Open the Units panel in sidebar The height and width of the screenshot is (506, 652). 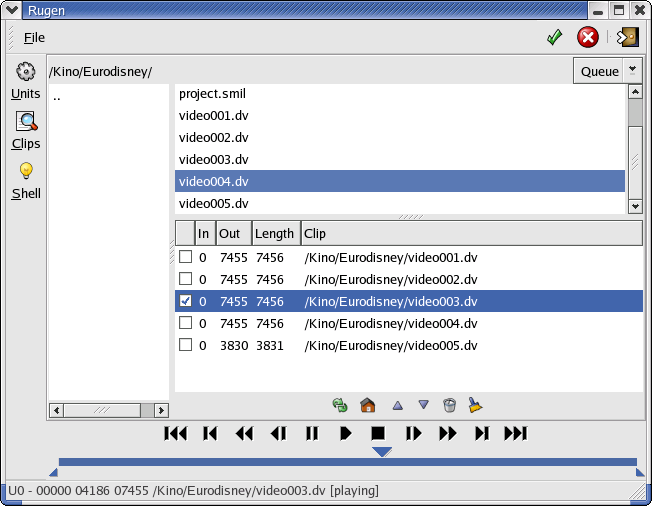tap(26, 81)
